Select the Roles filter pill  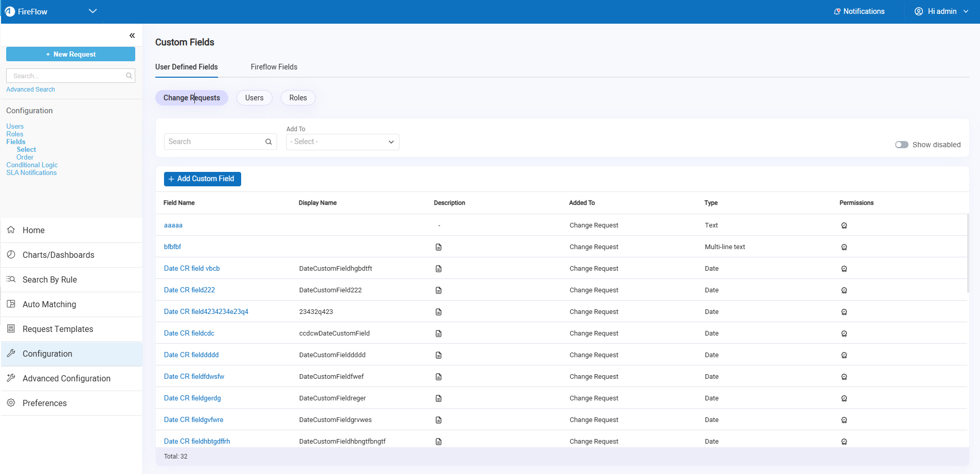298,98
